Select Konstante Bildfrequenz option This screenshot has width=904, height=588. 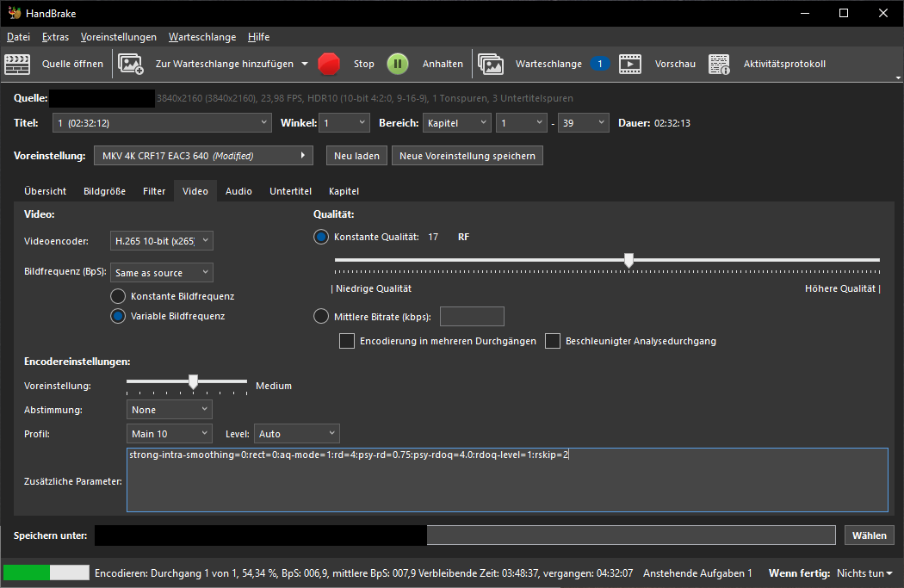tap(118, 296)
